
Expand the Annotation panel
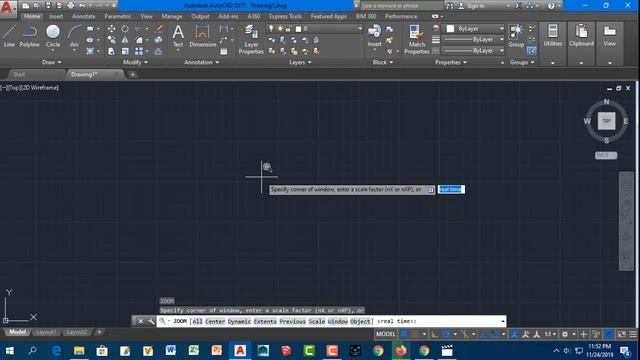pyautogui.click(x=202, y=62)
